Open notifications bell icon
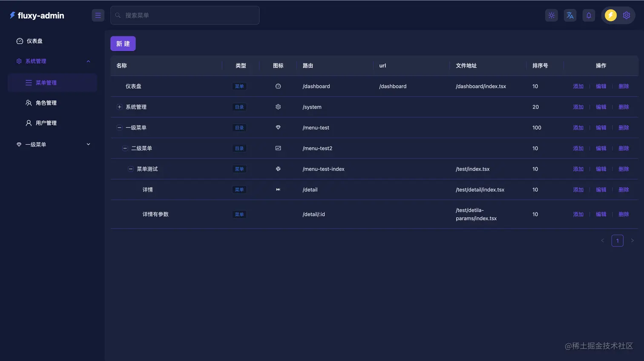 589,15
